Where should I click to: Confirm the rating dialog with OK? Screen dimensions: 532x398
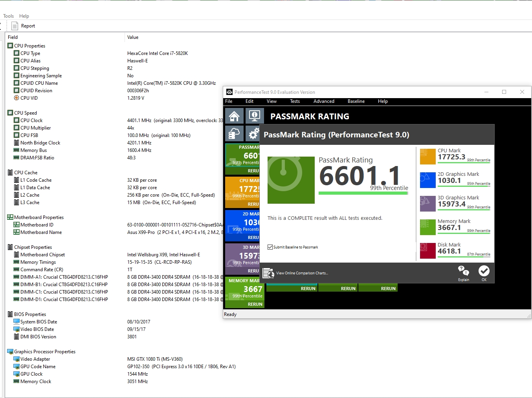click(x=484, y=273)
